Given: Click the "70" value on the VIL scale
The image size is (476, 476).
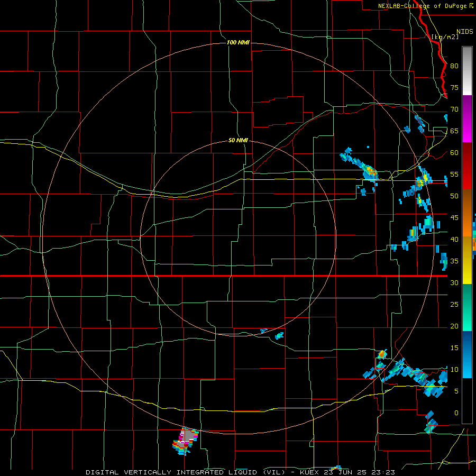Looking at the screenshot, I should (454, 109).
